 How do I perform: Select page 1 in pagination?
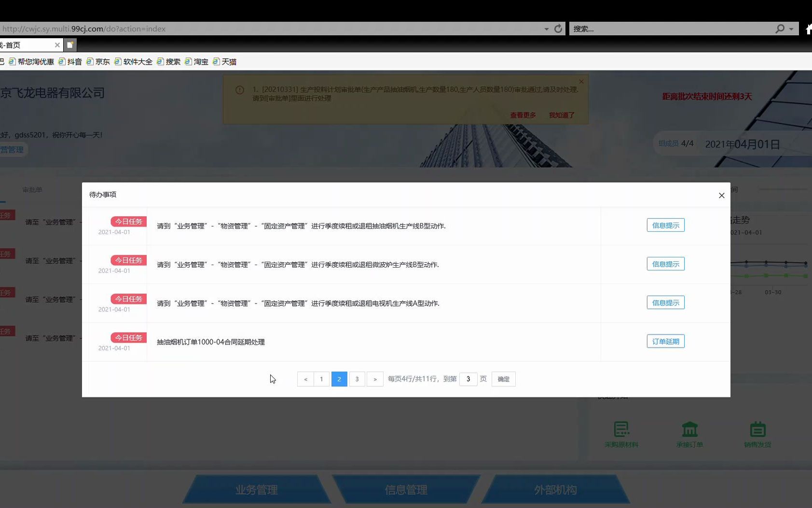click(x=321, y=379)
